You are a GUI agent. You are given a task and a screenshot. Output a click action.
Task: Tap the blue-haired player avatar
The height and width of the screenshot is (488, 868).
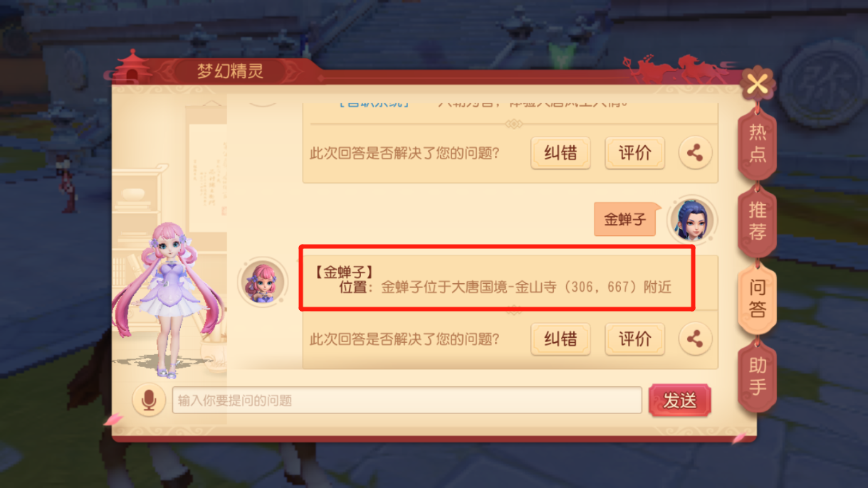tap(691, 219)
